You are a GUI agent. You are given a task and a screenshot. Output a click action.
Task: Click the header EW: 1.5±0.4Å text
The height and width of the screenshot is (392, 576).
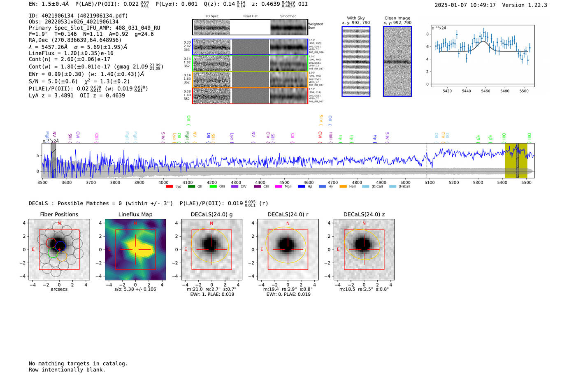49,4
